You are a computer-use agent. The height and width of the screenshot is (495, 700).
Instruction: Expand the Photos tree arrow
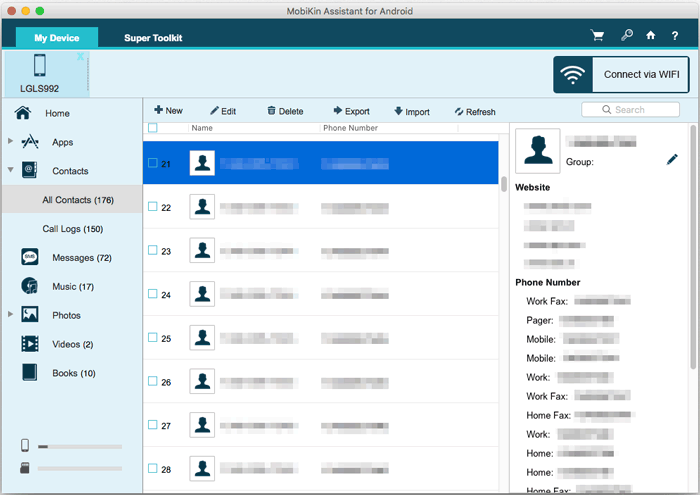(x=10, y=314)
